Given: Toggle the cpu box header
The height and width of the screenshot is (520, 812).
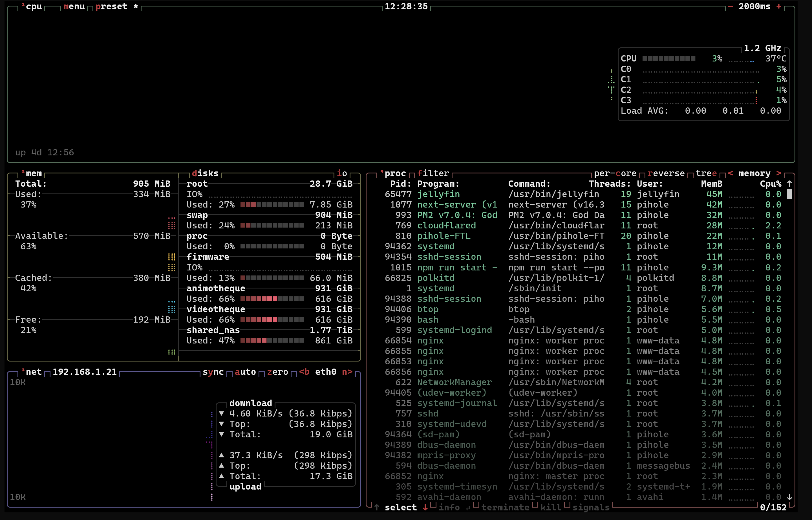Looking at the screenshot, I should click(32, 6).
